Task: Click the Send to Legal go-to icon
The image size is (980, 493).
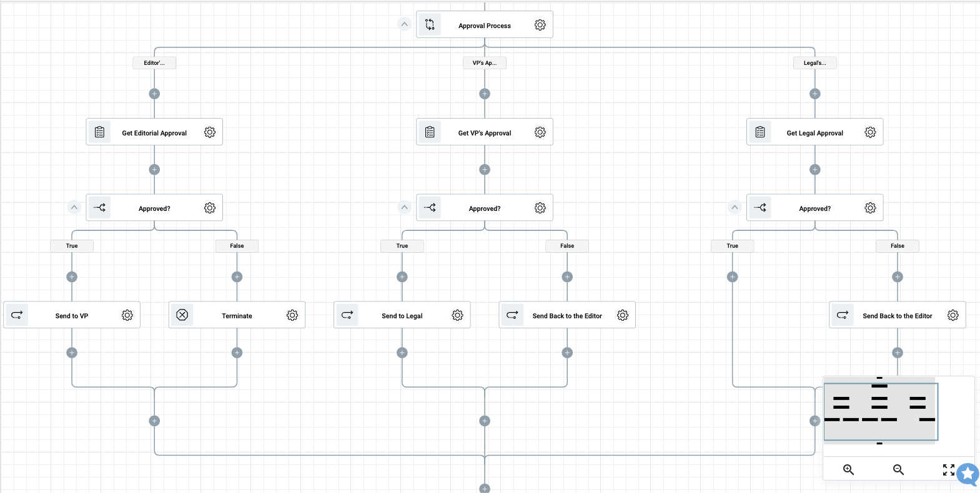Action: click(x=347, y=315)
